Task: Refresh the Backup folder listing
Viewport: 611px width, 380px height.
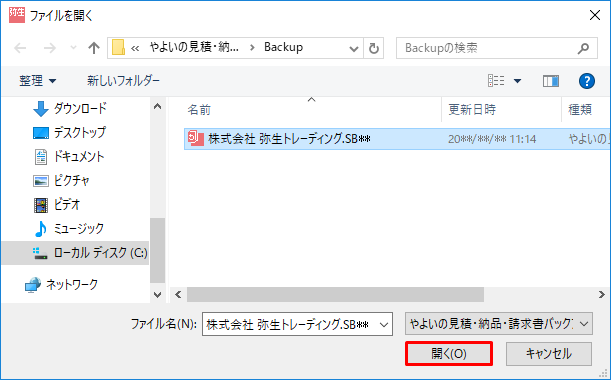Action: click(374, 48)
